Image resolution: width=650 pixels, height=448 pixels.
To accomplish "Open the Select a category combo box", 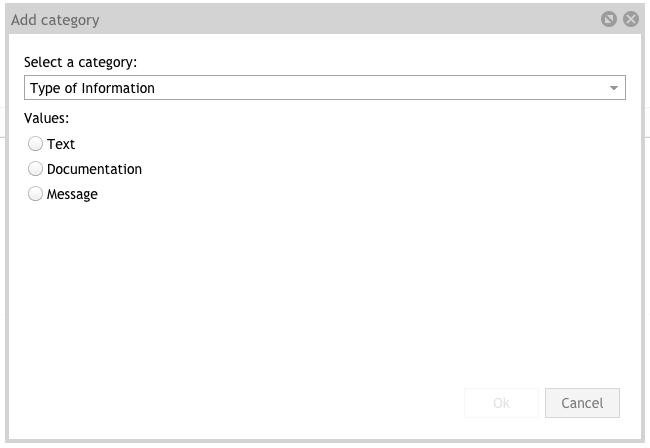I will [x=325, y=87].
